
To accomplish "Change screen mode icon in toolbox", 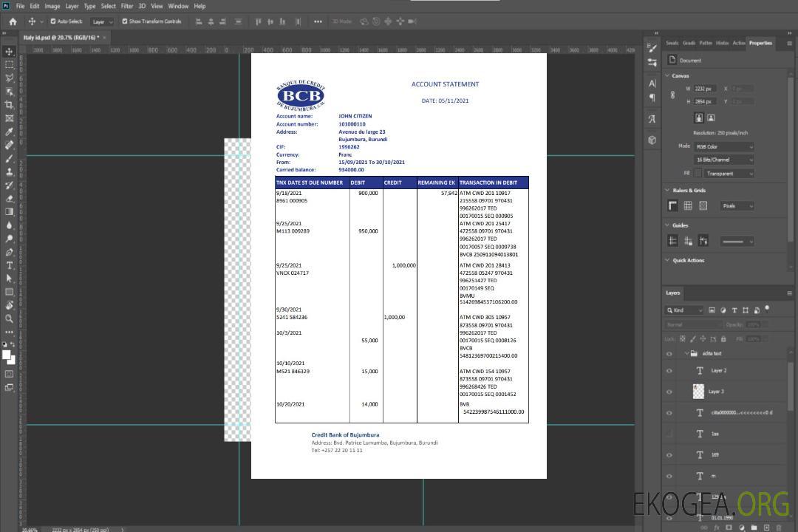I will click(9, 387).
